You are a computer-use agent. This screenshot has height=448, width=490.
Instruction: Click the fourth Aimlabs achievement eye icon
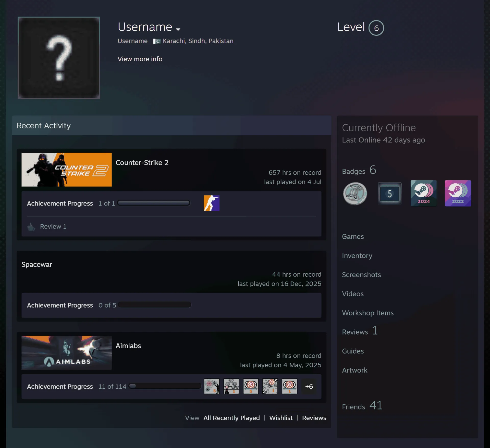(x=270, y=386)
